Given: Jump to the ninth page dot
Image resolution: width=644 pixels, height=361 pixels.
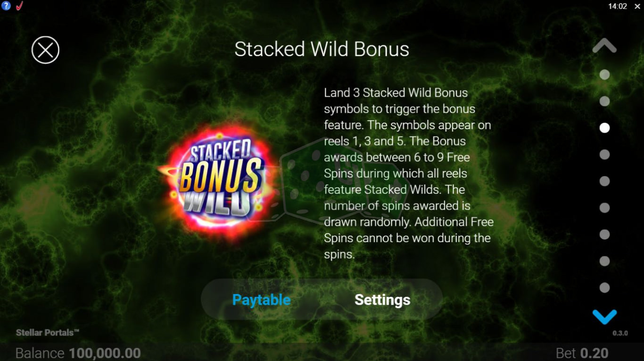Looking at the screenshot, I should pos(604,288).
